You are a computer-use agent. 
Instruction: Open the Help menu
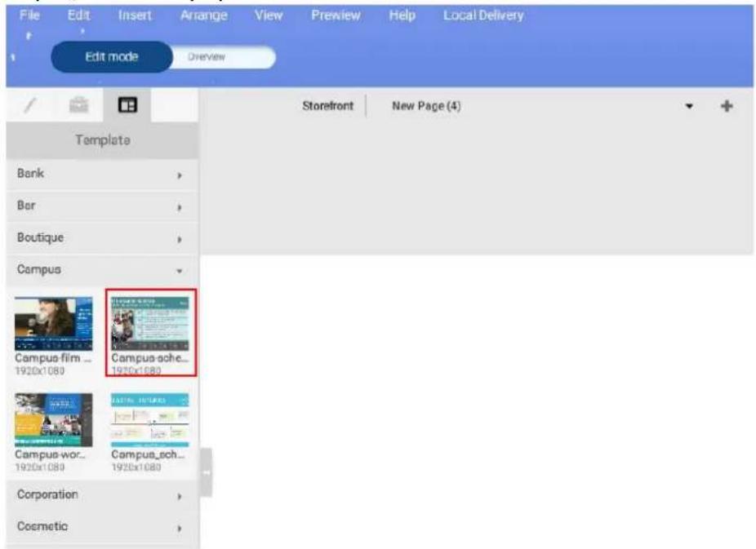click(x=402, y=15)
